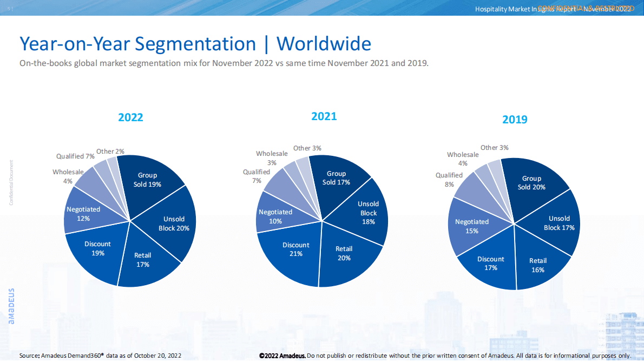
Task: Click the amadeus logo on left edge
Action: [x=12, y=306]
